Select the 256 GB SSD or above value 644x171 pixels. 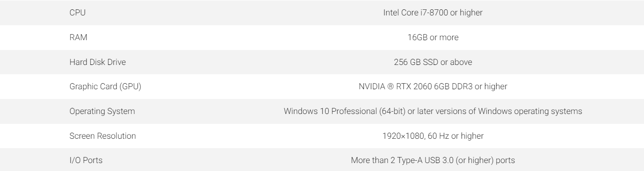point(433,62)
